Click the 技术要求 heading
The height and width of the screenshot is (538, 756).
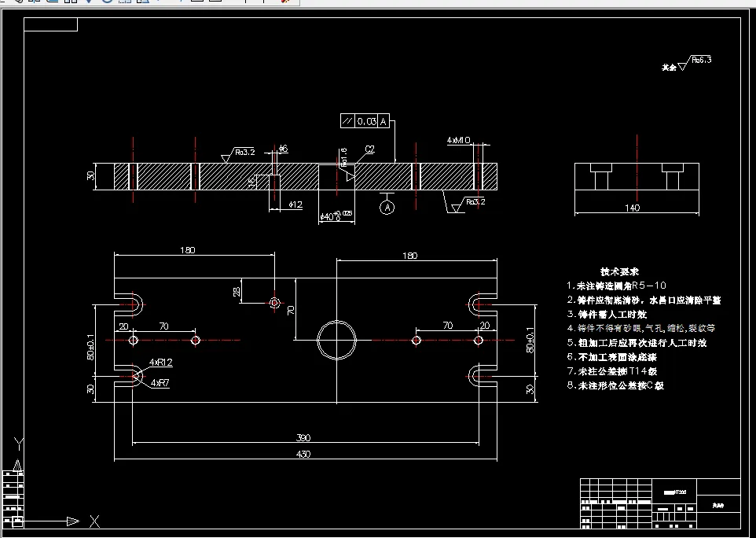[619, 271]
